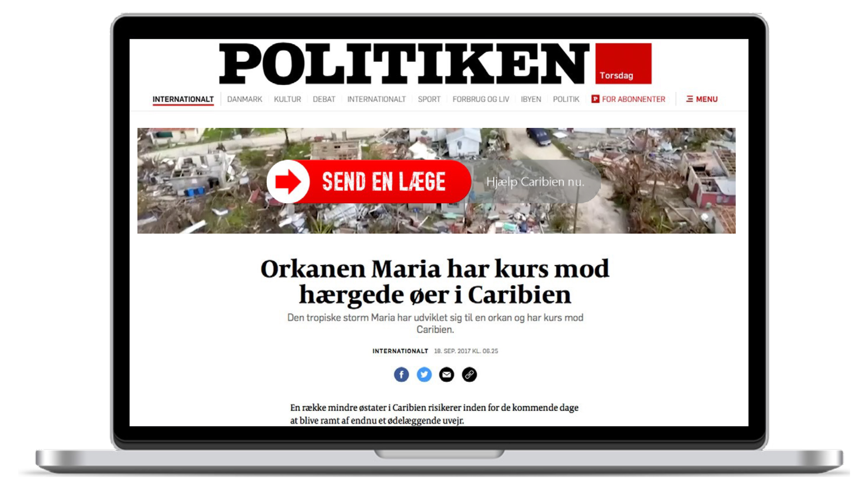868x488 pixels.
Task: Click INTERNATIONALT tag above article date
Action: [400, 351]
